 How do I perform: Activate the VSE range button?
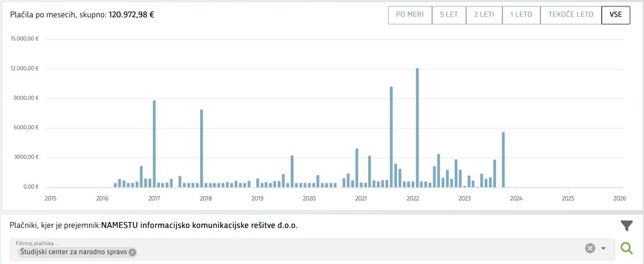point(616,15)
